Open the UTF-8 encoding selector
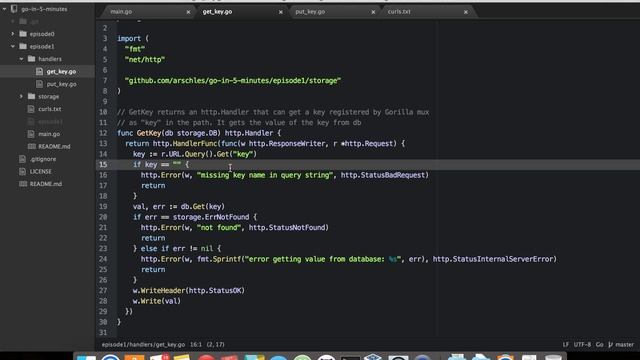Image resolution: width=640 pixels, height=360 pixels. click(x=582, y=344)
